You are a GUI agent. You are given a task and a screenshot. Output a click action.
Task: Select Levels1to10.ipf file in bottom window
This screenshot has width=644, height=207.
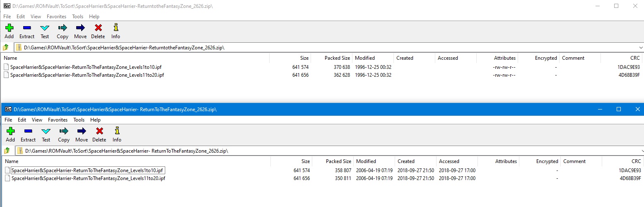pyautogui.click(x=87, y=170)
